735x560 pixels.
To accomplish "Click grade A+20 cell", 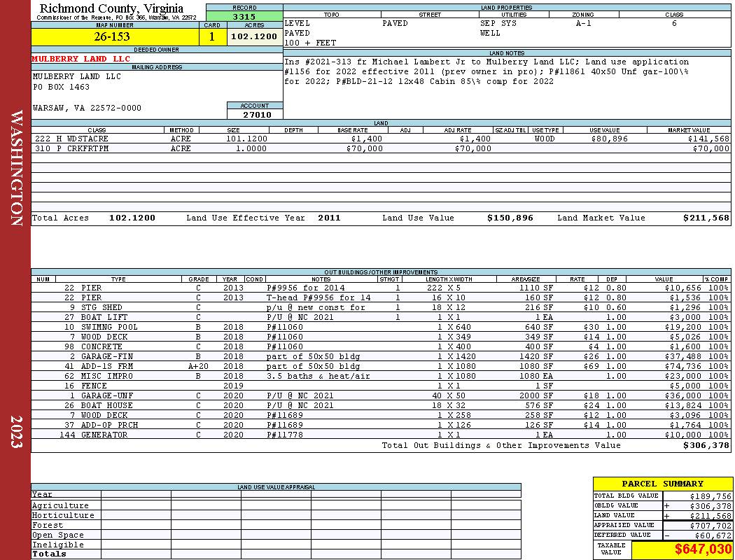I will (198, 367).
